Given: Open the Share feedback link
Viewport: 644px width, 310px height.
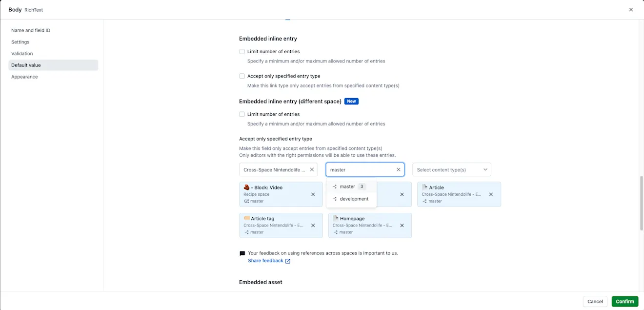Looking at the screenshot, I should coord(265,261).
